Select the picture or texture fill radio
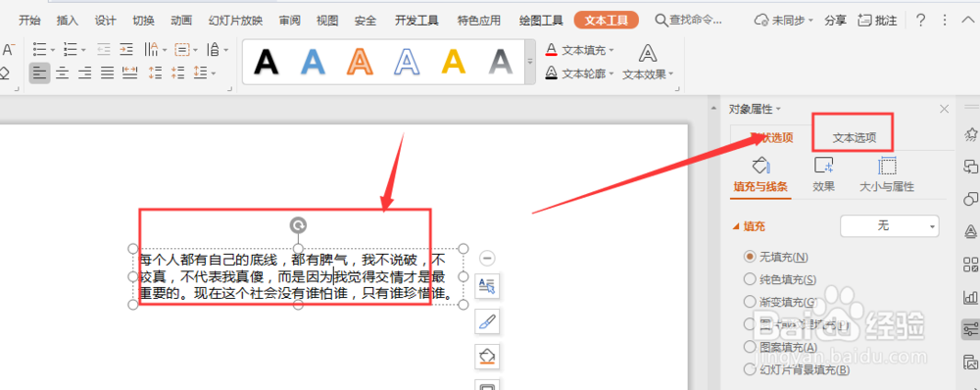The height and width of the screenshot is (390, 980). click(x=750, y=323)
